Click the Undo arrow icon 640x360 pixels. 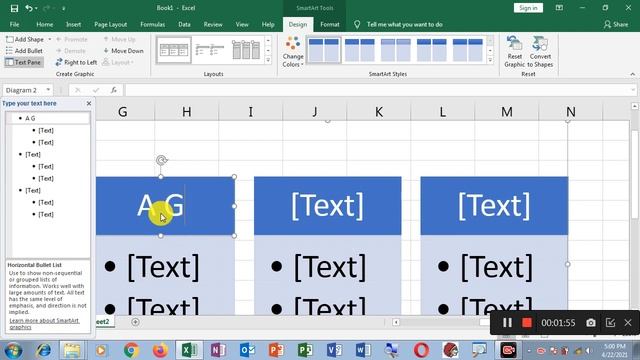tap(29, 8)
